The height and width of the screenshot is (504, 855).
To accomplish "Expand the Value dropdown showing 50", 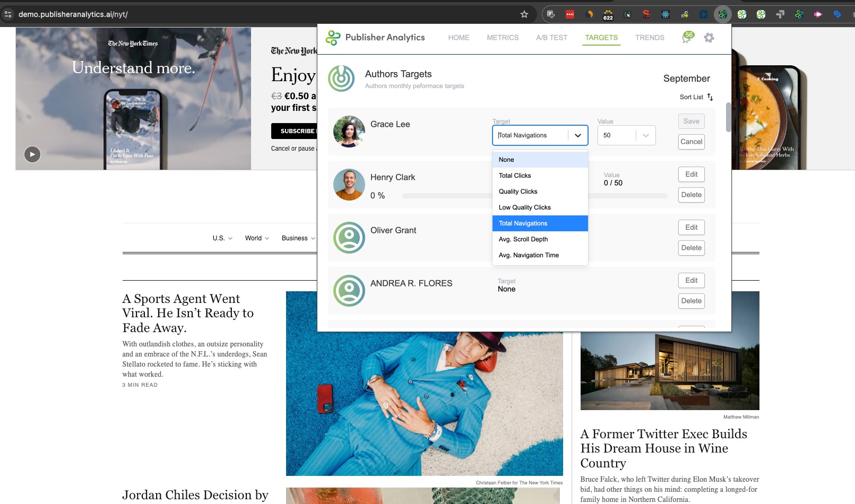I will point(646,135).
